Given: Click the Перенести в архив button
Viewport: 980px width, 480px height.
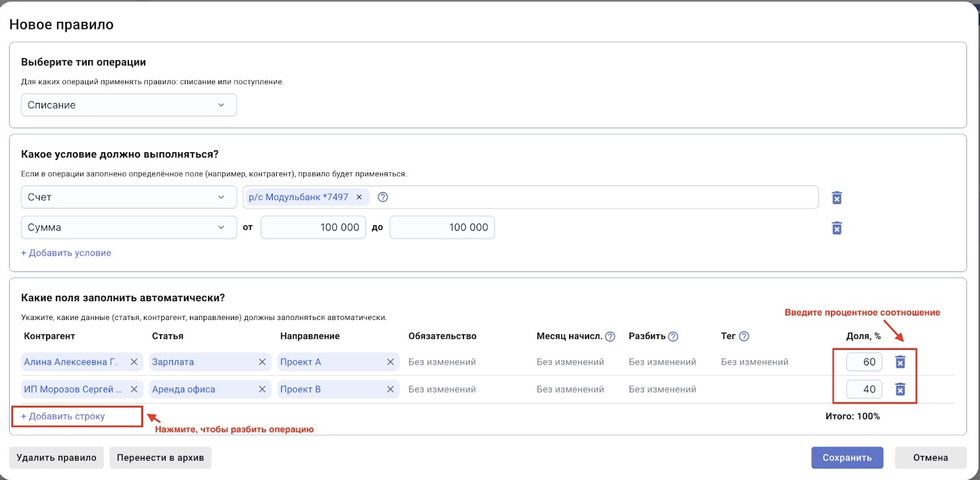Looking at the screenshot, I should [160, 457].
